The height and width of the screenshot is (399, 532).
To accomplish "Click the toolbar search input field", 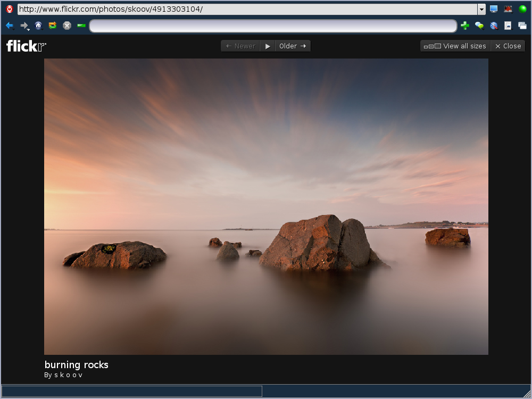I will [273, 26].
